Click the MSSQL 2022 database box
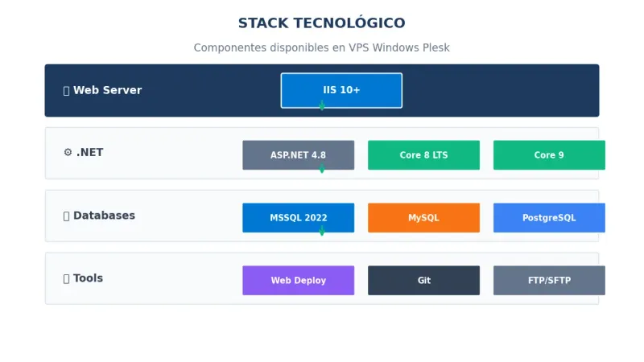This screenshot has width=644, height=362. (298, 217)
